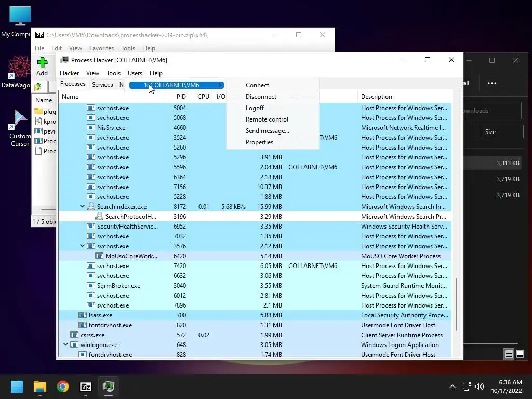This screenshot has width=532, height=399.
Task: Open the Help menu in Process Hacker
Action: 156,73
